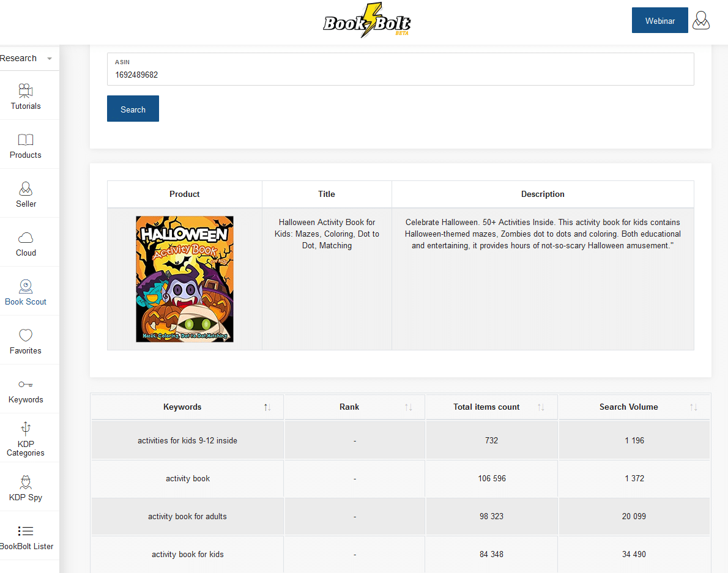Screen dimensions: 728x573
Task: Click the Title column header
Action: coord(327,194)
